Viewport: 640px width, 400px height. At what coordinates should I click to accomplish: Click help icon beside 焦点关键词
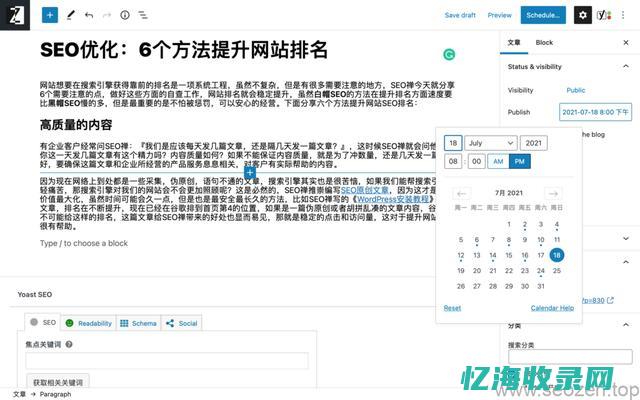69,344
